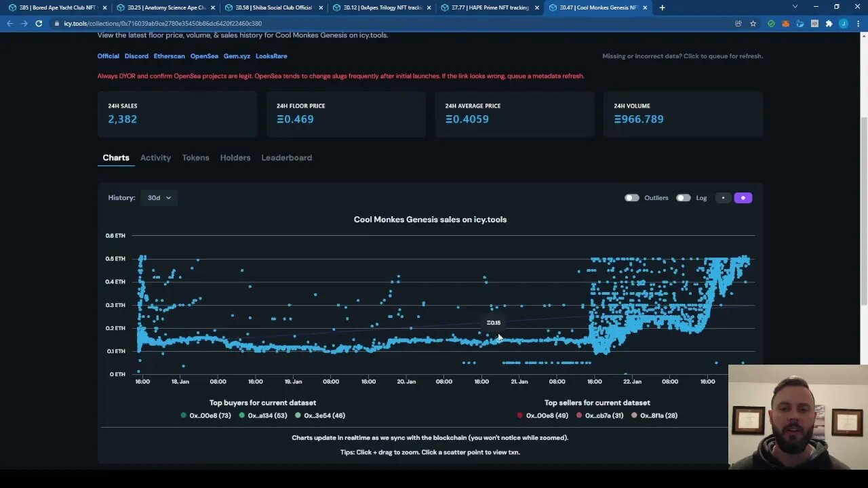
Task: Click the green checkmark extension icon
Action: click(771, 24)
